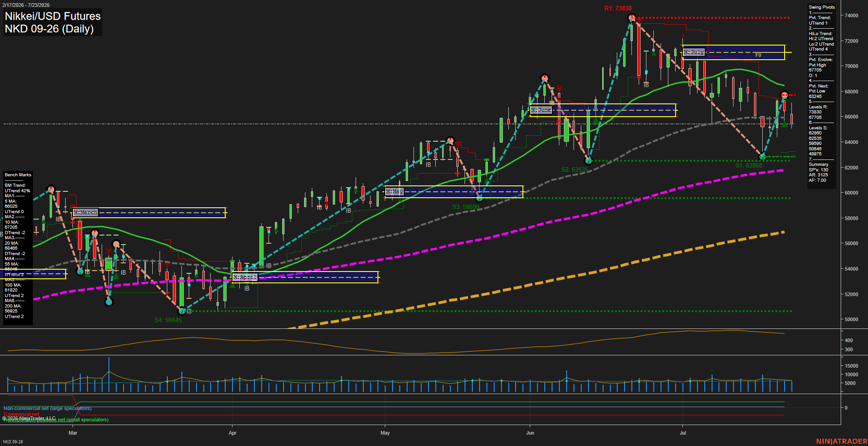Screen dimensions: 868x446
Task: Click the Jul label on time axis
Action: (683, 433)
